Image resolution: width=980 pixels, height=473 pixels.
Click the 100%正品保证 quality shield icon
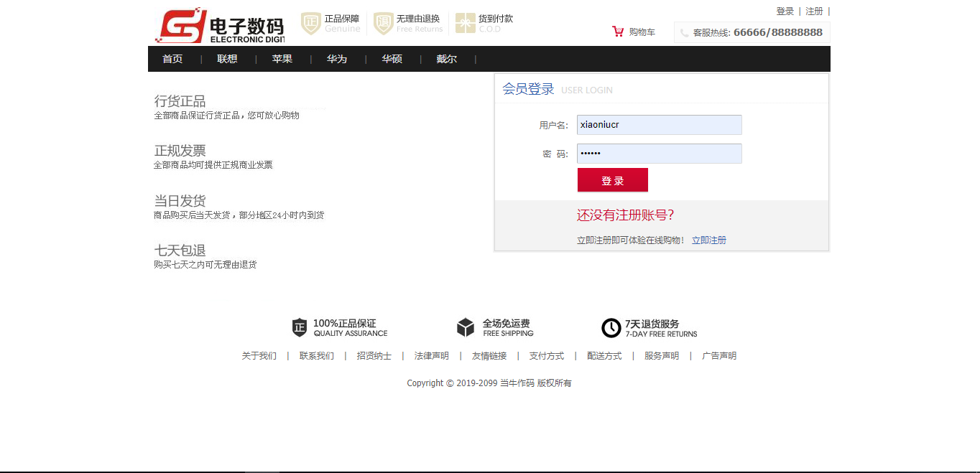point(300,328)
